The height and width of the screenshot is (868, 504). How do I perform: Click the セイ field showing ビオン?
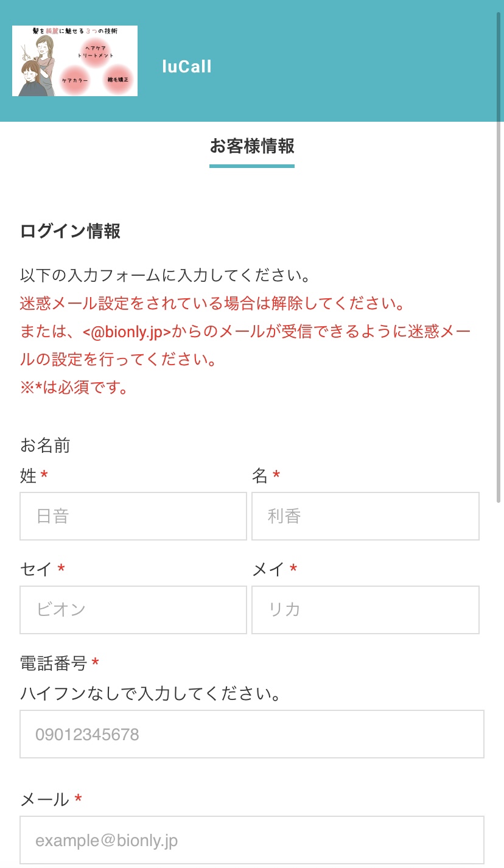(133, 610)
